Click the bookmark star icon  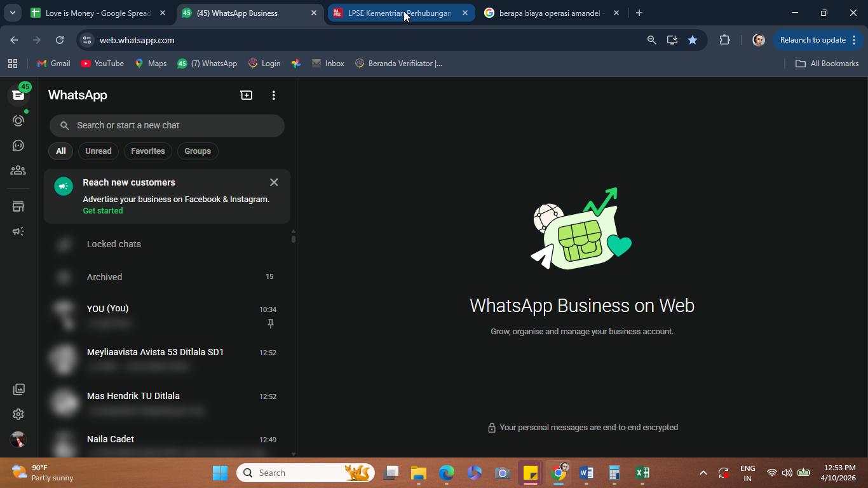click(x=693, y=40)
